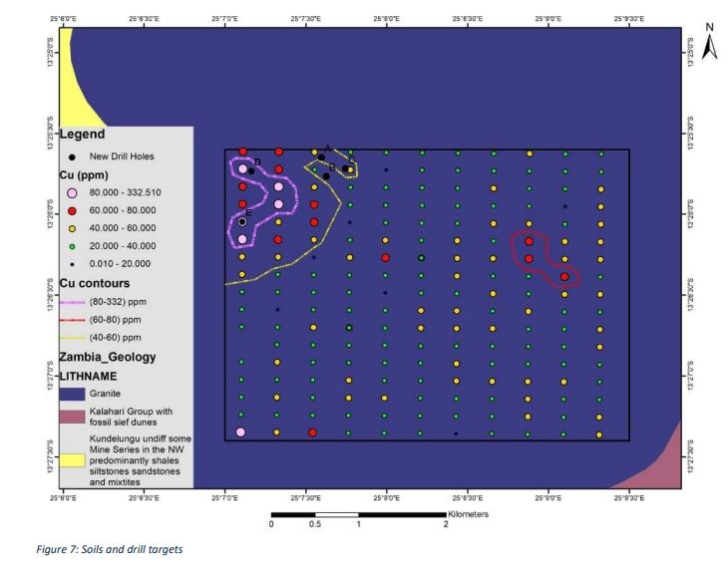This screenshot has width=728, height=569.
Task: Click the drill hole marker labeled A
Action: (x=321, y=156)
